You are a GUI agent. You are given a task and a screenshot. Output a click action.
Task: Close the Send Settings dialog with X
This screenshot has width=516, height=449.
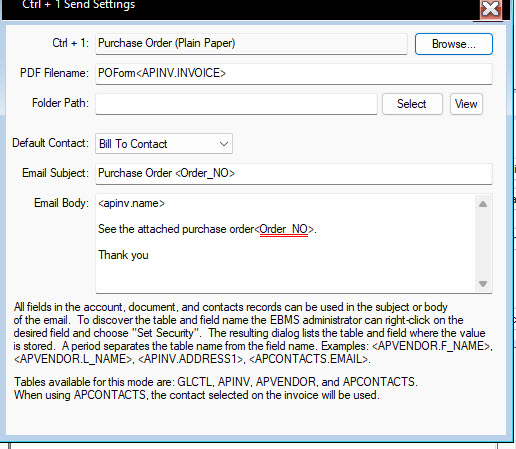coord(491,9)
